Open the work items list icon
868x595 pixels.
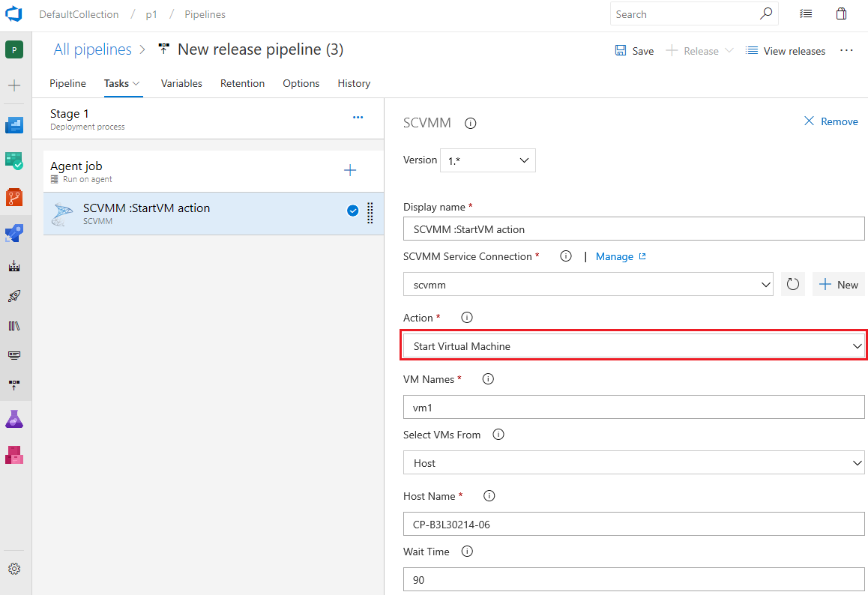pyautogui.click(x=806, y=13)
